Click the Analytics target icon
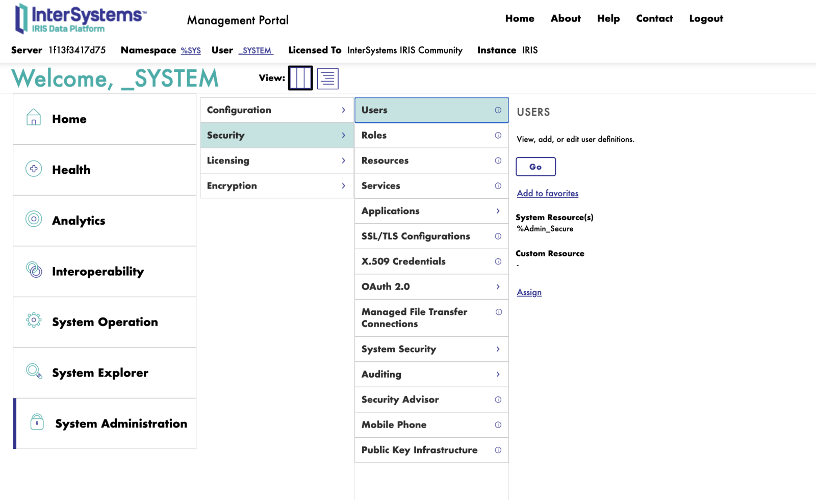 click(x=34, y=219)
